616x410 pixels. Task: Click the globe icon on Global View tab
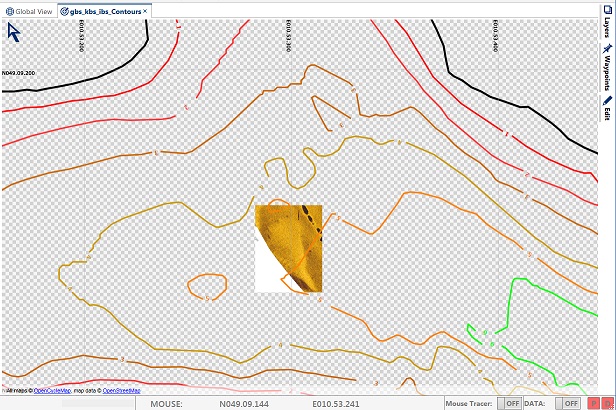point(9,11)
